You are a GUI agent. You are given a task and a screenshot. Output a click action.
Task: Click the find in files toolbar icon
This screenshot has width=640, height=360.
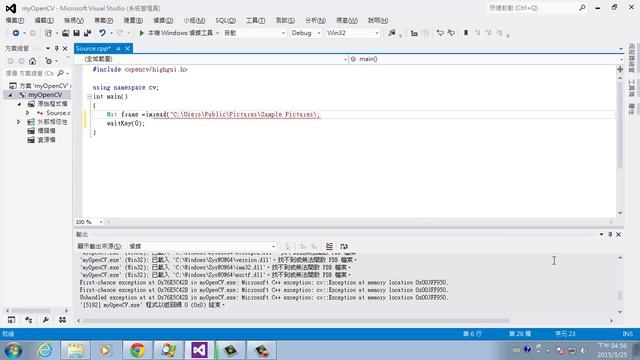tap(392, 33)
